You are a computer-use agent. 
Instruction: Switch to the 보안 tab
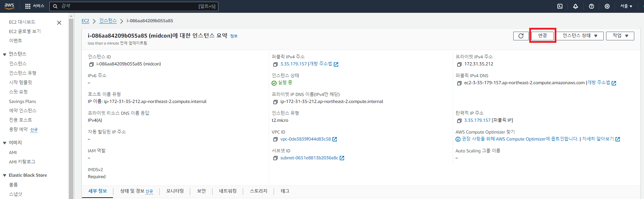201,191
